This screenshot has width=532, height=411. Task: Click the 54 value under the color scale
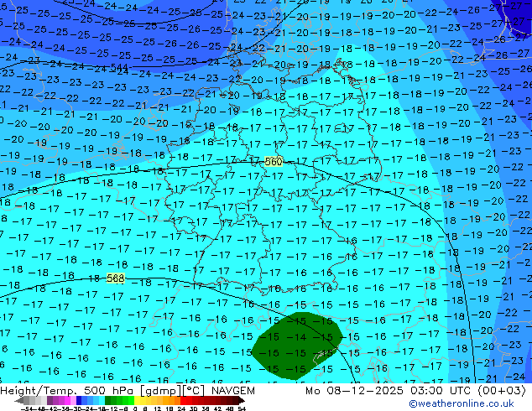pos(241,408)
